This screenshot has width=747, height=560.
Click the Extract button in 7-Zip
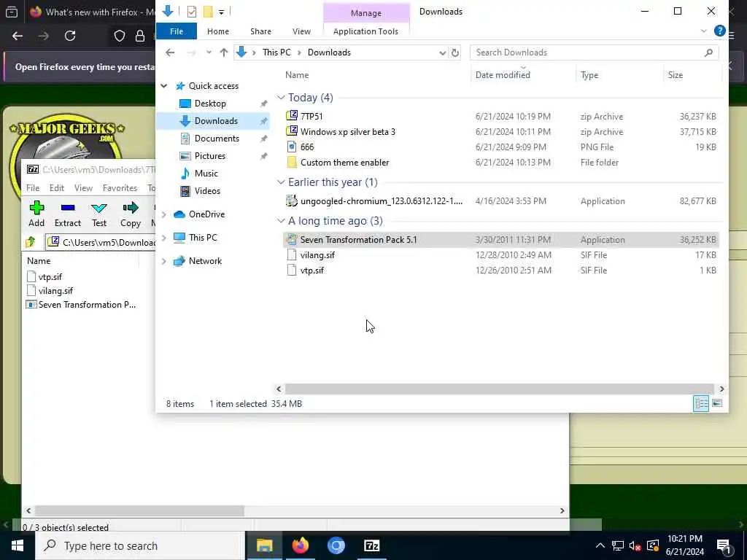coord(68,214)
